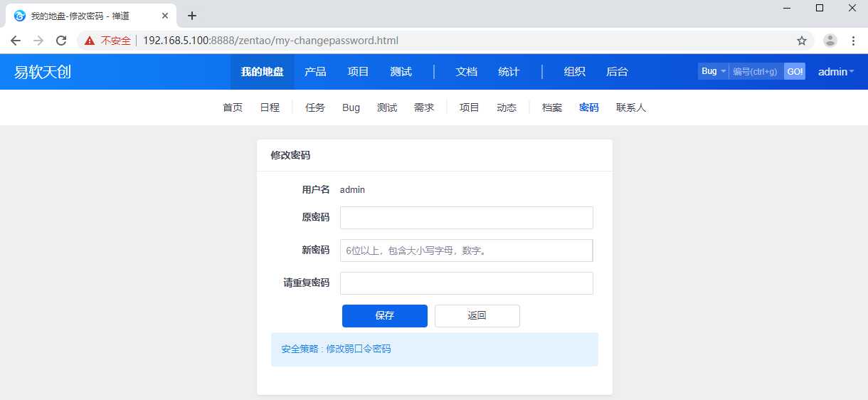This screenshot has height=400, width=868.
Task: Maximize the Chrome window
Action: click(x=820, y=8)
